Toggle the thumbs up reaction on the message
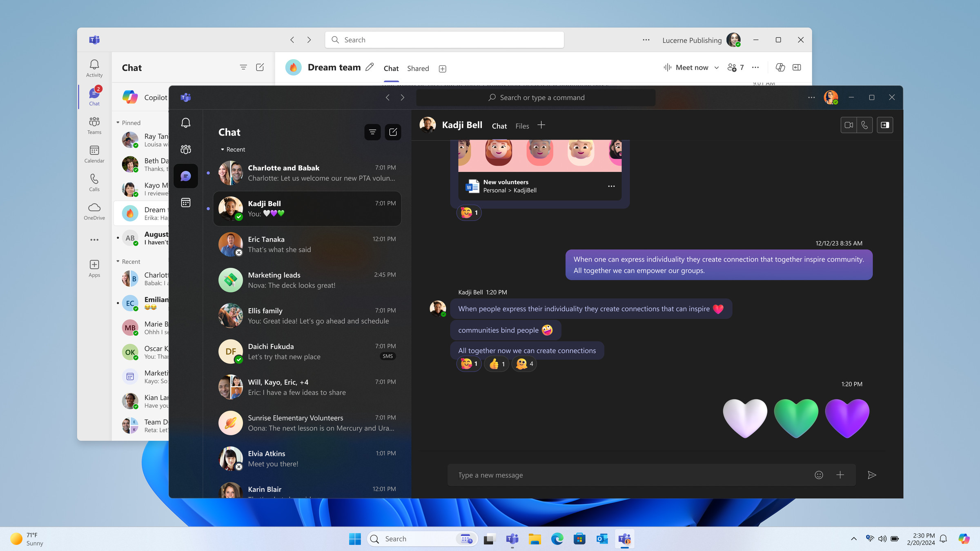The width and height of the screenshot is (980, 551). click(496, 364)
